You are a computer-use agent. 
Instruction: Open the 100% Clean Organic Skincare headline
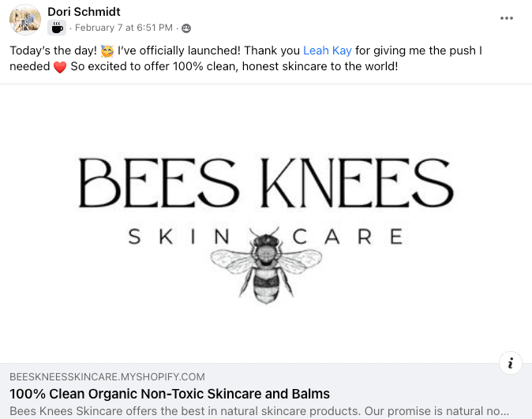click(170, 394)
